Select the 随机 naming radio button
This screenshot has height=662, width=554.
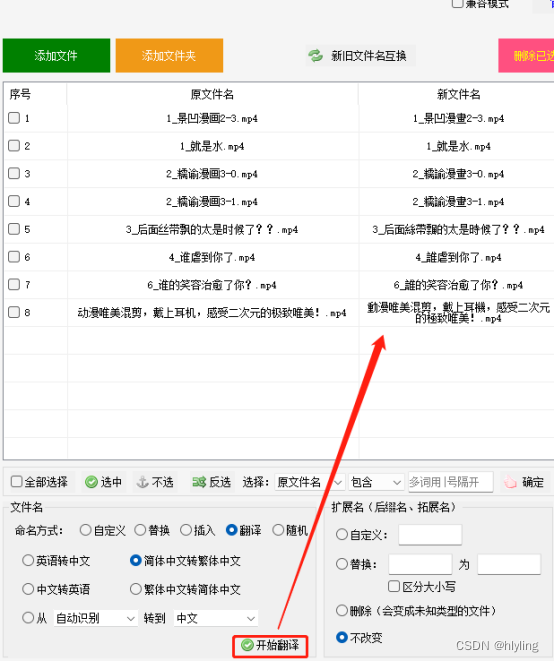[278, 530]
